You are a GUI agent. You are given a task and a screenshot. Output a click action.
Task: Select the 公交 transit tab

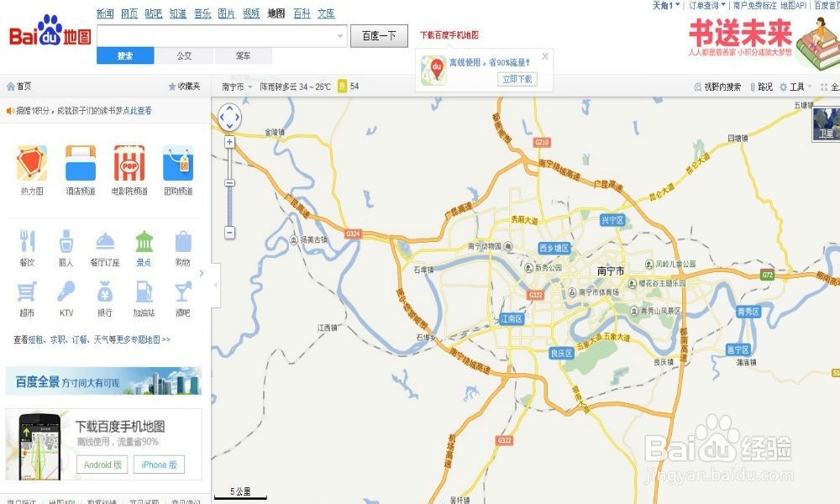point(184,55)
